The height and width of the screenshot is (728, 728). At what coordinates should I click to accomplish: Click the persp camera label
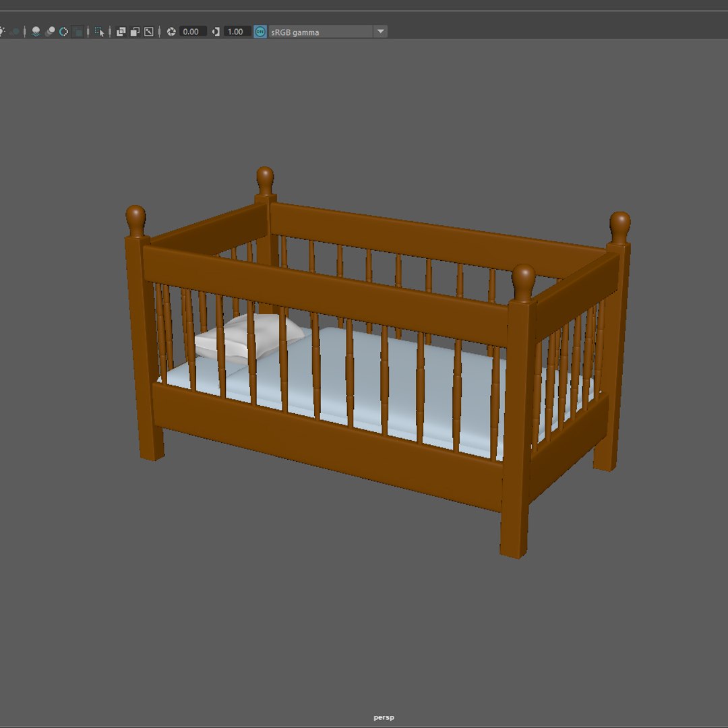click(384, 717)
